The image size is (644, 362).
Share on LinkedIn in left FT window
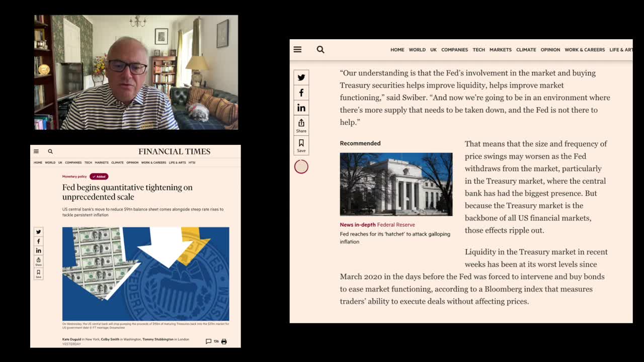tap(38, 250)
